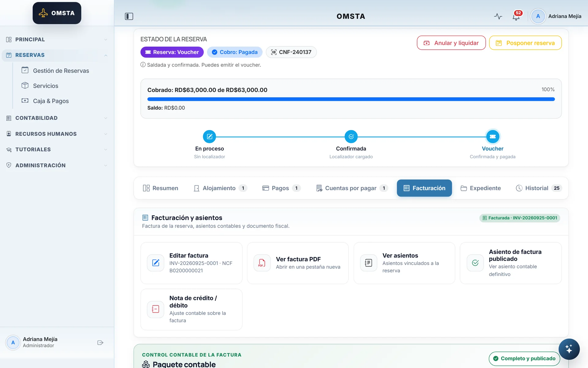Click the Nota de crédito / débito icon
588x368 pixels.
click(156, 309)
